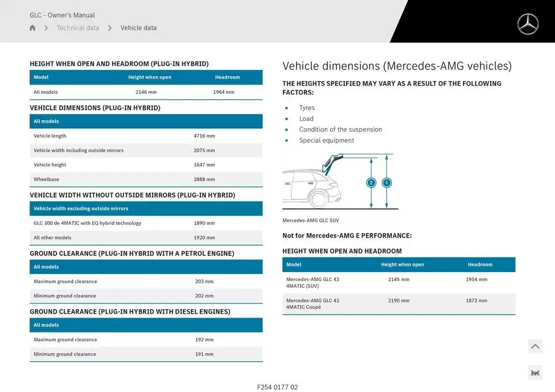Select the Vehicle data breadcrumb item
Image resolution: width=555 pixels, height=392 pixels.
(x=138, y=28)
